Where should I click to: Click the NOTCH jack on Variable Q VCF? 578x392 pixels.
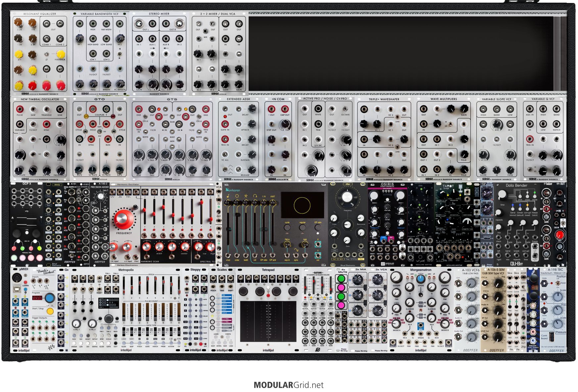tap(556, 124)
